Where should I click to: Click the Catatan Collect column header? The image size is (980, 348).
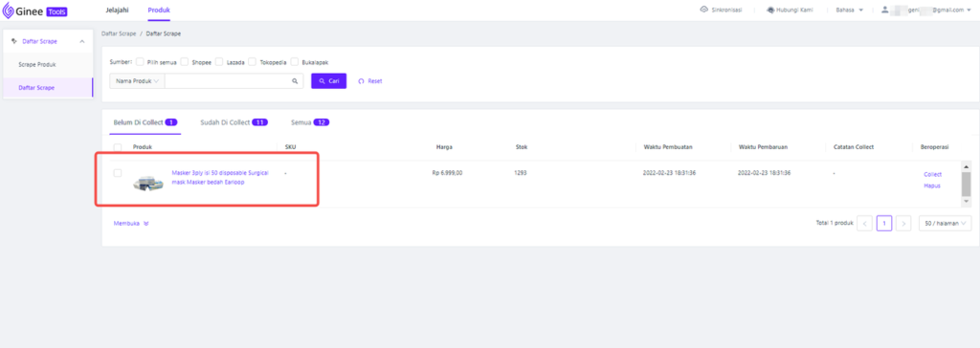pos(853,147)
